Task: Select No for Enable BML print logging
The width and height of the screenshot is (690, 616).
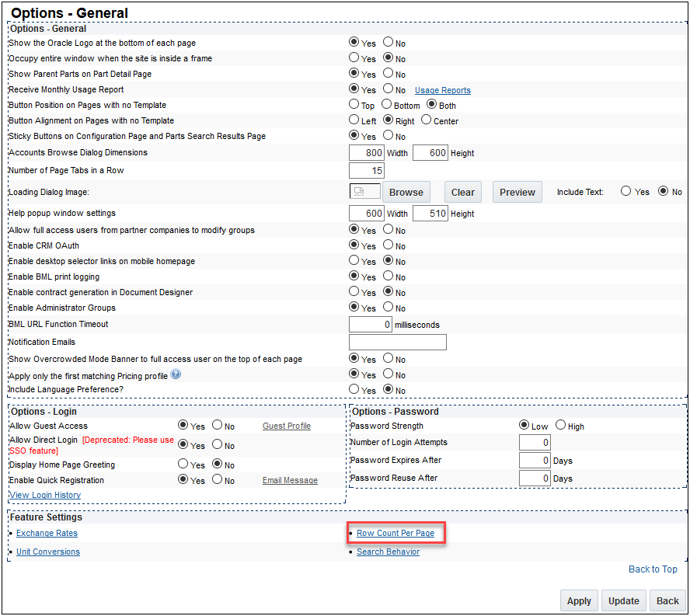Action: pyautogui.click(x=388, y=276)
